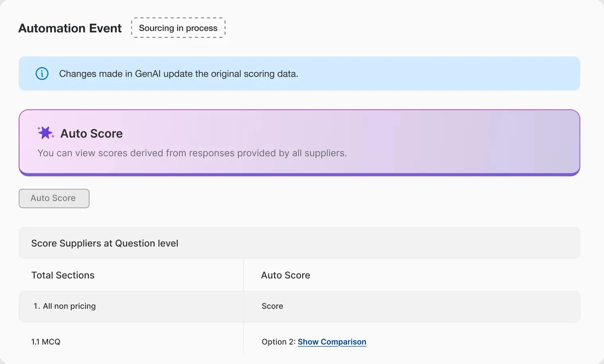Screen dimensions: 604x364
Task: Click the supplier scores description in purple card
Action: [x=192, y=153]
